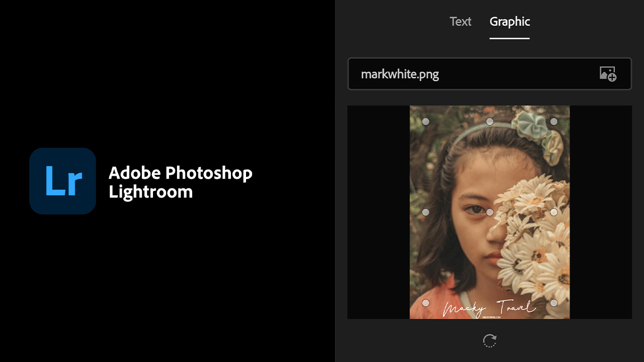
Task: Select the bottom-left anchor point
Action: pyautogui.click(x=426, y=303)
